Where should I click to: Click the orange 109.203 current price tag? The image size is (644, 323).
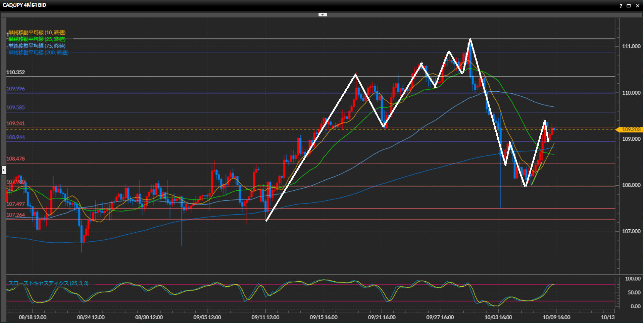(x=631, y=130)
